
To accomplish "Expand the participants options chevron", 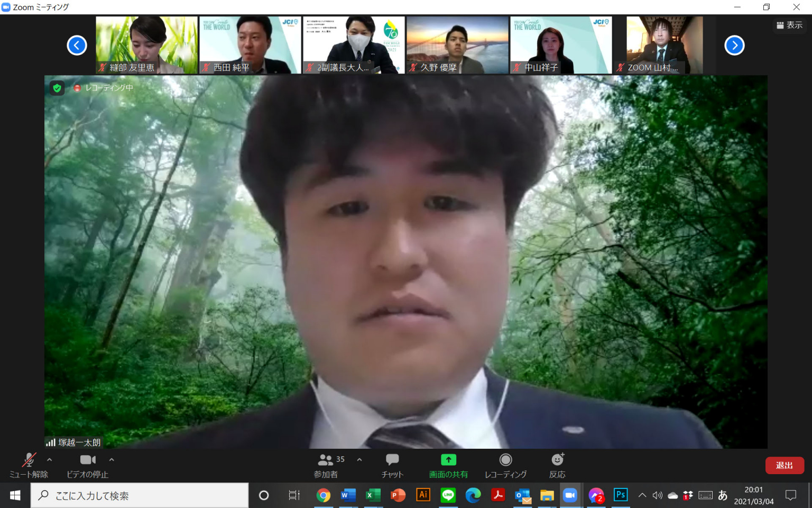I will [x=359, y=460].
